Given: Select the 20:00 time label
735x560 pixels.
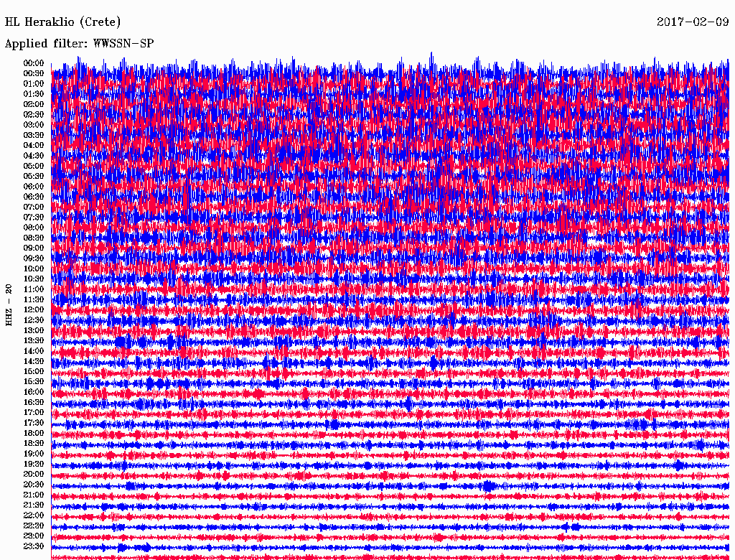Looking at the screenshot, I should tap(34, 474).
